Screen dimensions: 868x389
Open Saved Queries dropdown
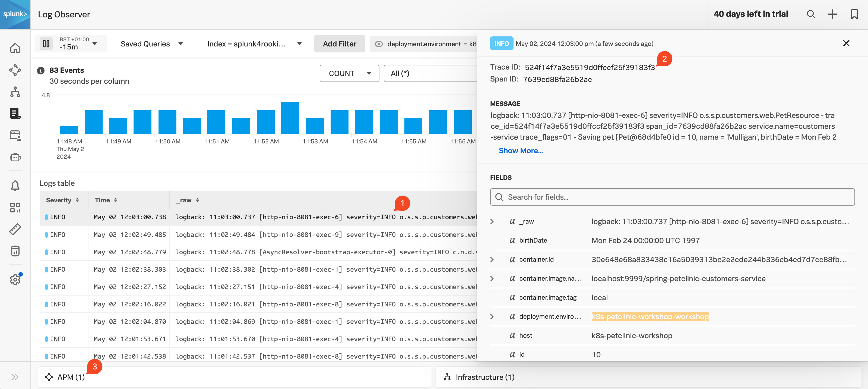click(x=152, y=44)
